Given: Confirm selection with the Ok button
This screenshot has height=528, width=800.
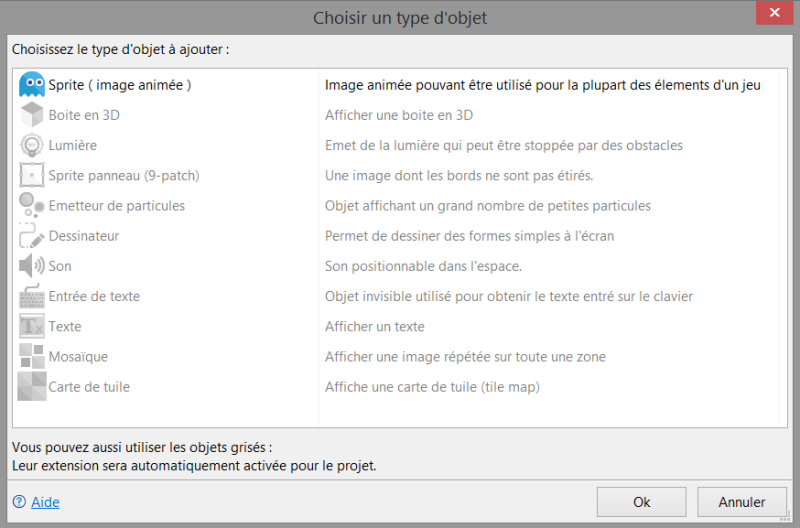Looking at the screenshot, I should [641, 502].
